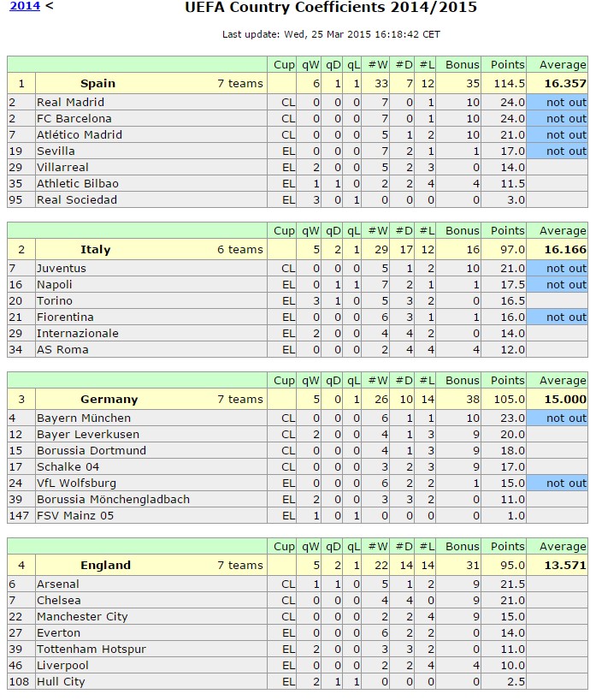Click the Fiorentina team name

click(67, 317)
